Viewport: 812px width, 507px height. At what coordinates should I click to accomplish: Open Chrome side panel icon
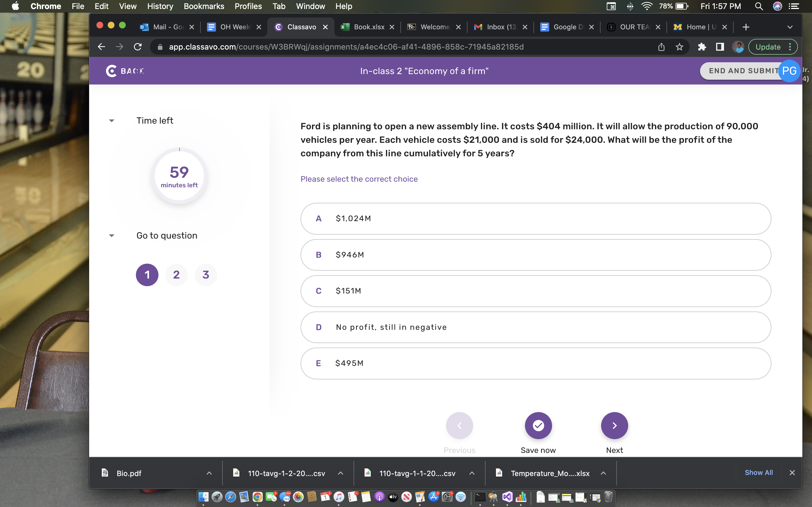click(720, 47)
